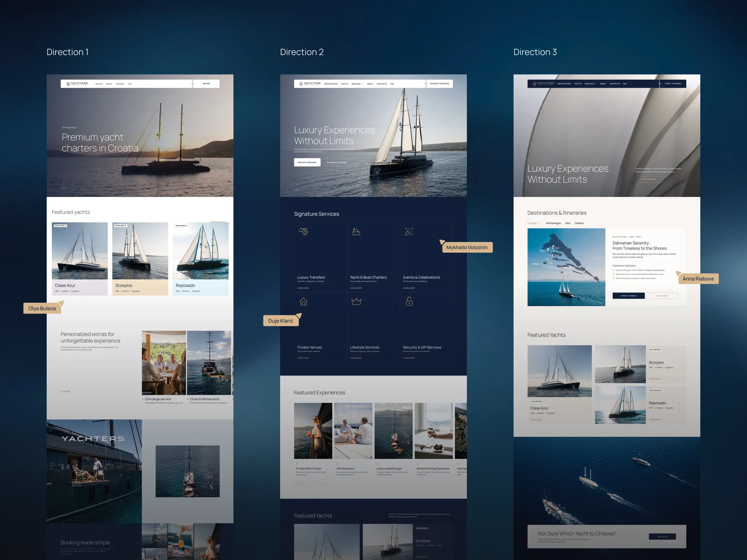
Task: Click the Clubs & Restaurants photo
Action: pos(209,363)
